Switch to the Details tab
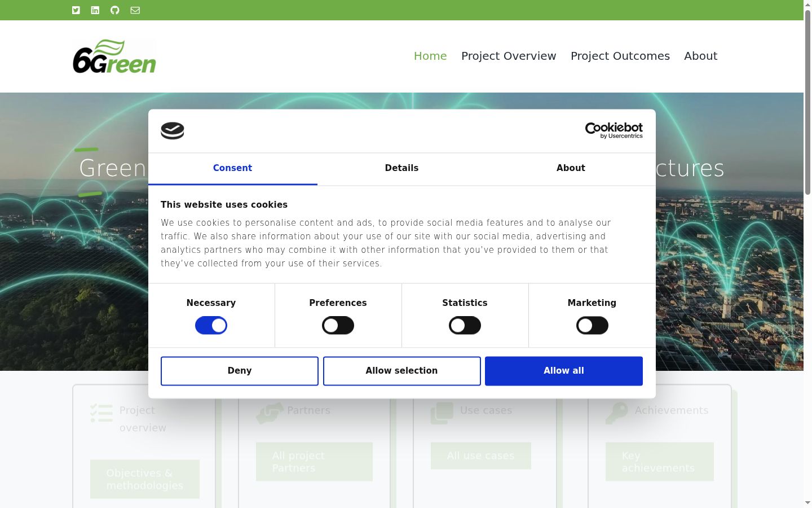Screen dimensions: 812x508 [x=401, y=168]
